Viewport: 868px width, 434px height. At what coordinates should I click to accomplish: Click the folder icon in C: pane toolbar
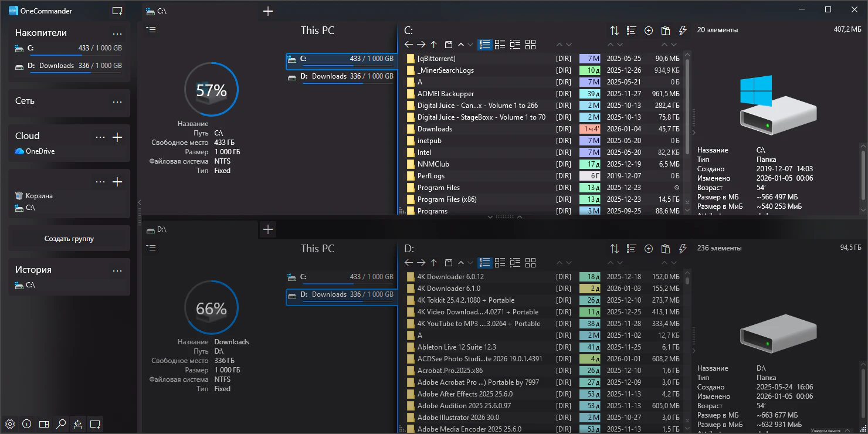[x=449, y=45]
